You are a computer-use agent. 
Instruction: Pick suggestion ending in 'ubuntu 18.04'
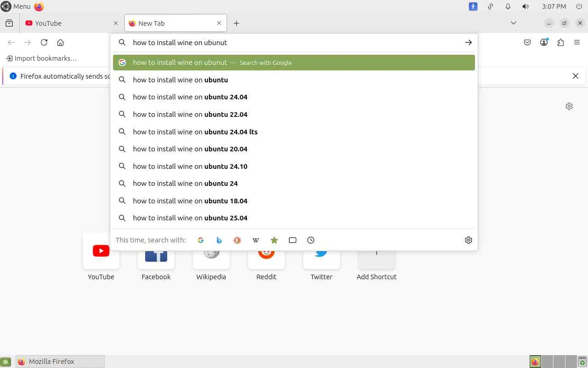[294, 201]
